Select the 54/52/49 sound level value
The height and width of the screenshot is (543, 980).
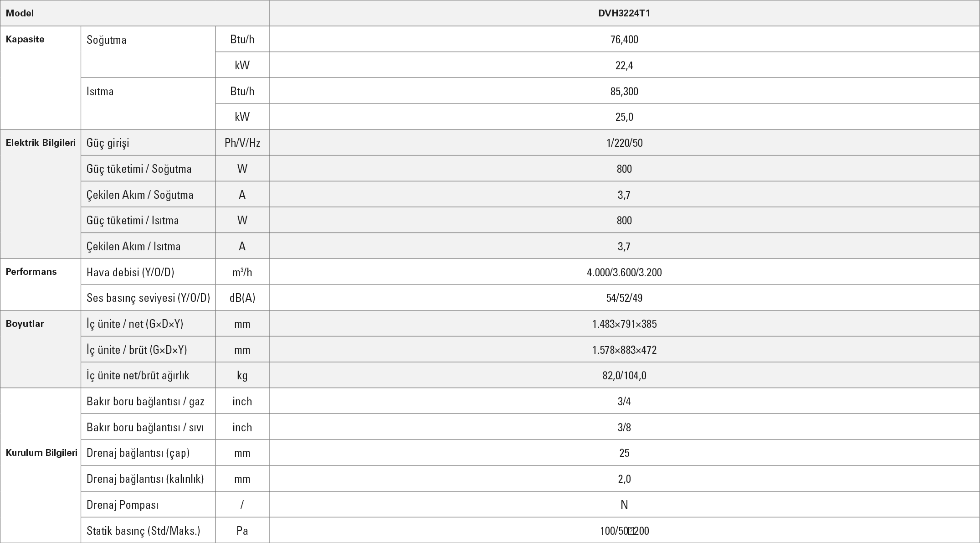click(624, 298)
